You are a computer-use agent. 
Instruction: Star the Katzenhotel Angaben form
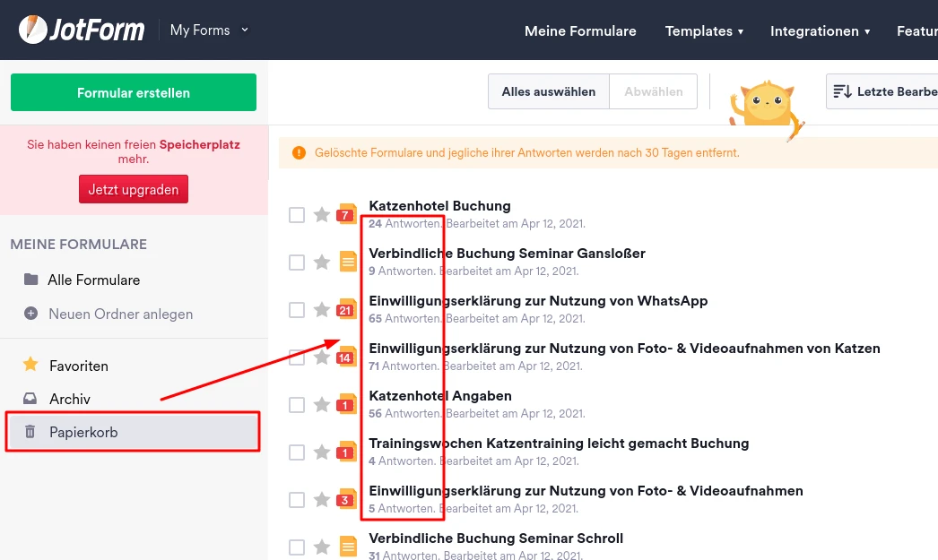click(x=322, y=405)
